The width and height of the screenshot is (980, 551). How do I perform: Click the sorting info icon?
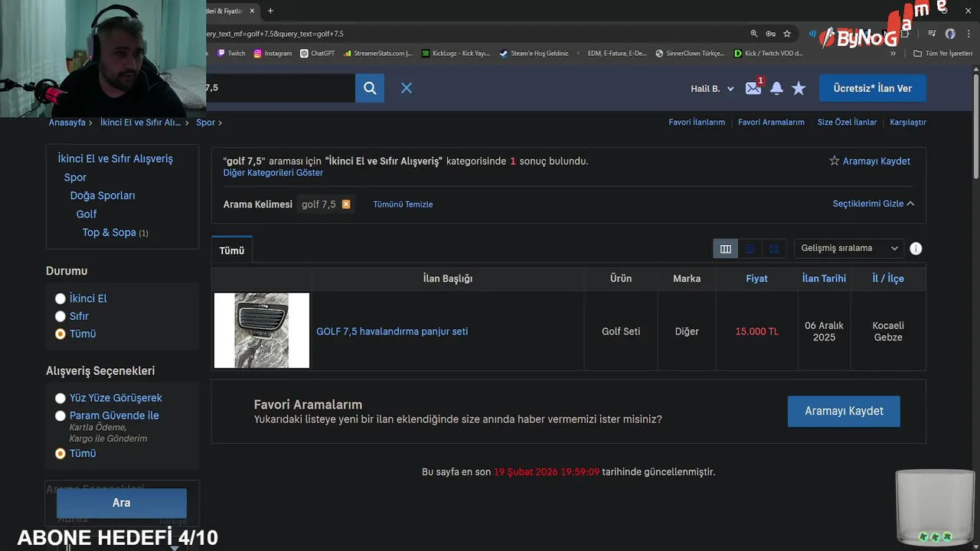(x=916, y=249)
